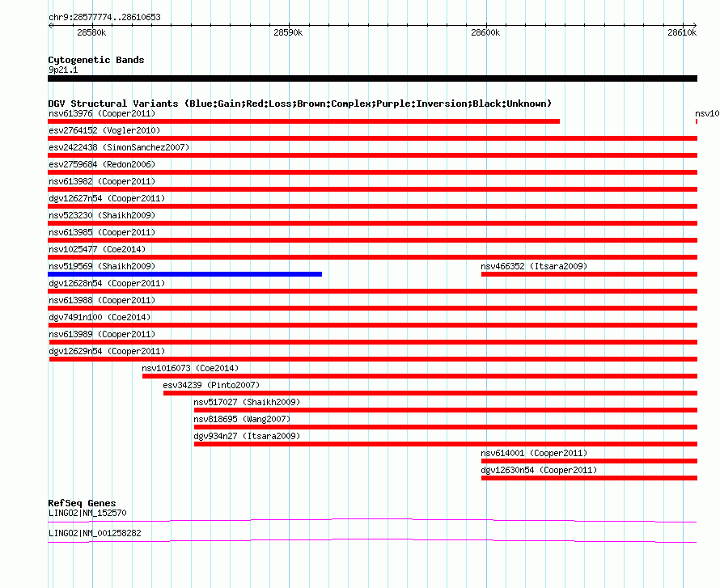Click the chr9:28577774..28610653 coordinate label
Screen dimensions: 720x588
coord(104,17)
